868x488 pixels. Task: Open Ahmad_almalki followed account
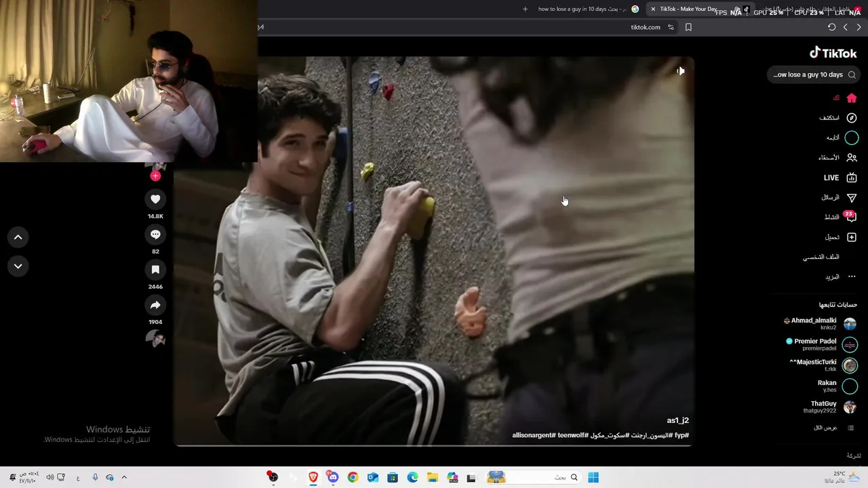coord(819,324)
